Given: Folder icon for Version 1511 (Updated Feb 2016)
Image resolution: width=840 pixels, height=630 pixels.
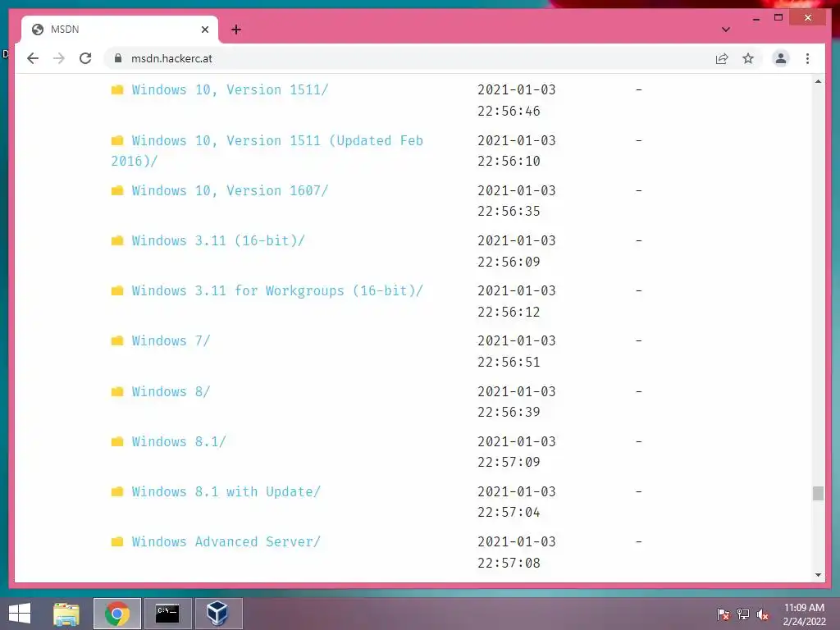Looking at the screenshot, I should point(117,140).
